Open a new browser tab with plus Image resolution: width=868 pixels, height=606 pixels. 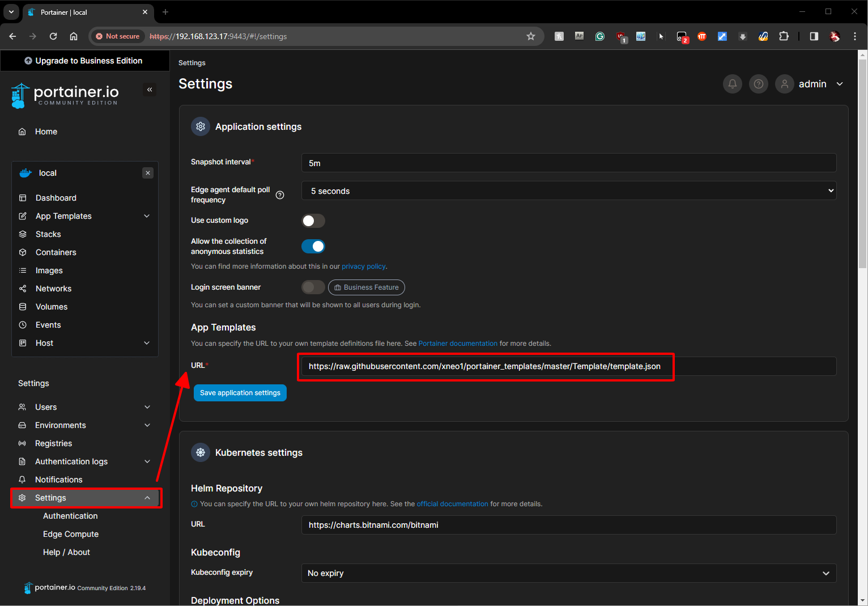tap(165, 12)
